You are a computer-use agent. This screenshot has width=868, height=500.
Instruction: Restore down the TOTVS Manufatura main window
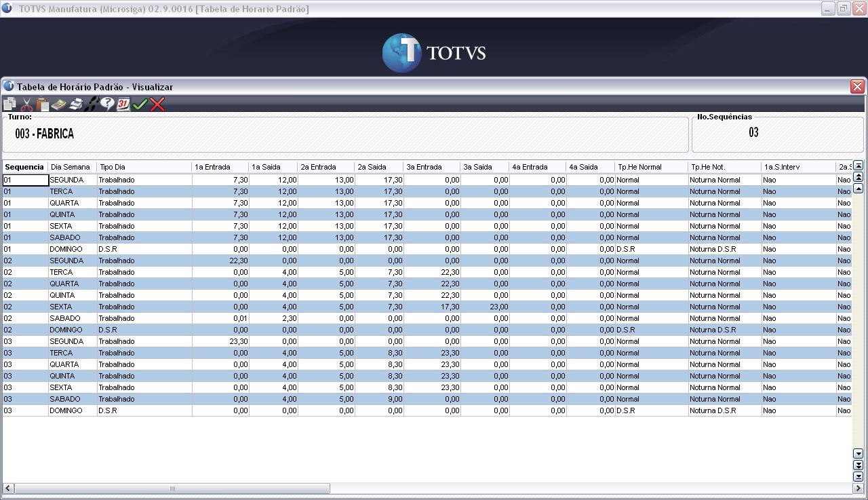844,9
